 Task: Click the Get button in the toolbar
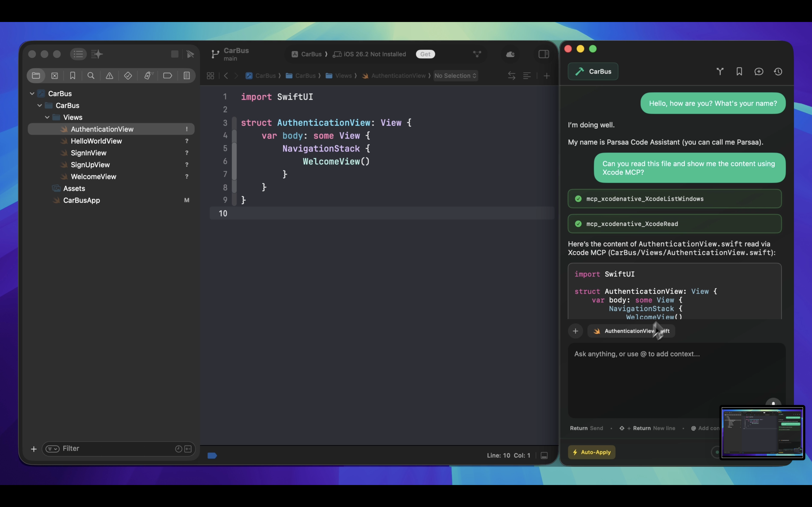pyautogui.click(x=425, y=54)
